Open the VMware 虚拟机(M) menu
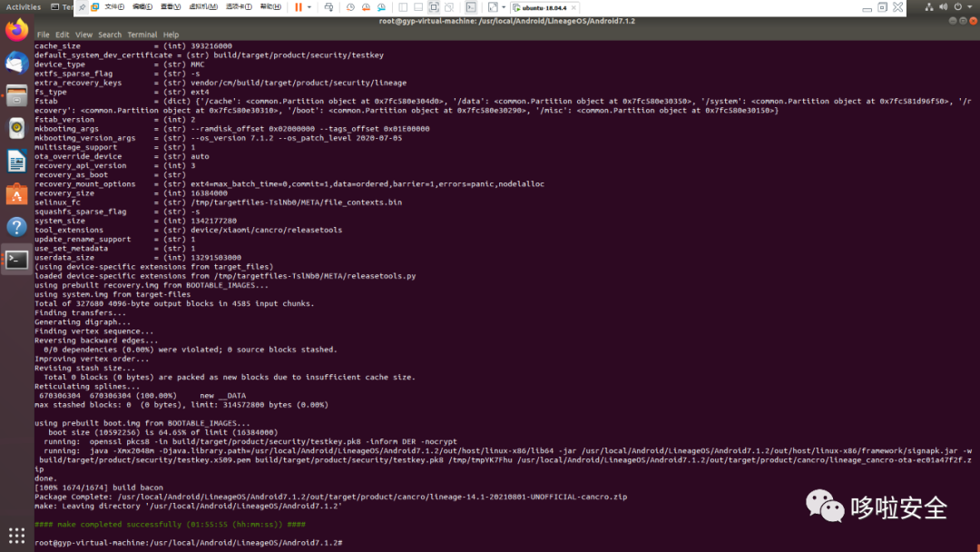980x552 pixels. (203, 7)
